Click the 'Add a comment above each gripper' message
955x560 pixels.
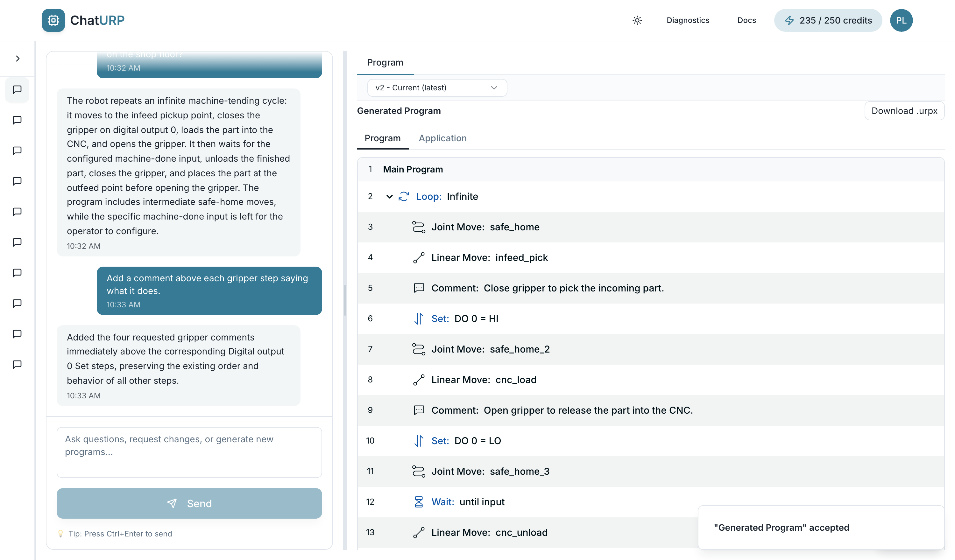pos(209,290)
